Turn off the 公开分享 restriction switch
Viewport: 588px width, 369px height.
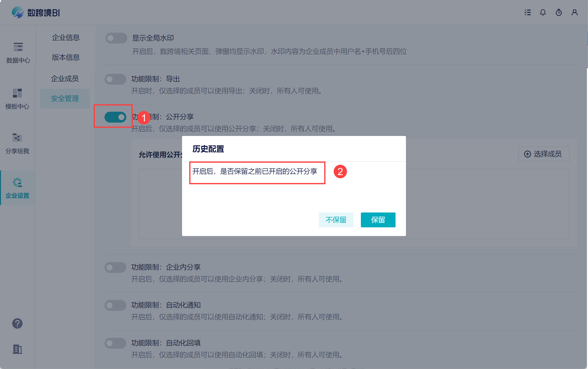[115, 117]
